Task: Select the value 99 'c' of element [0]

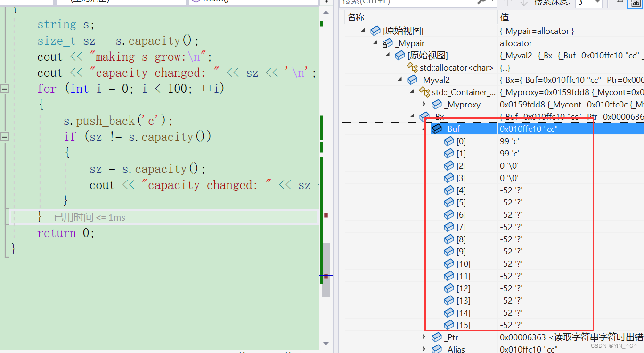Action: (509, 141)
